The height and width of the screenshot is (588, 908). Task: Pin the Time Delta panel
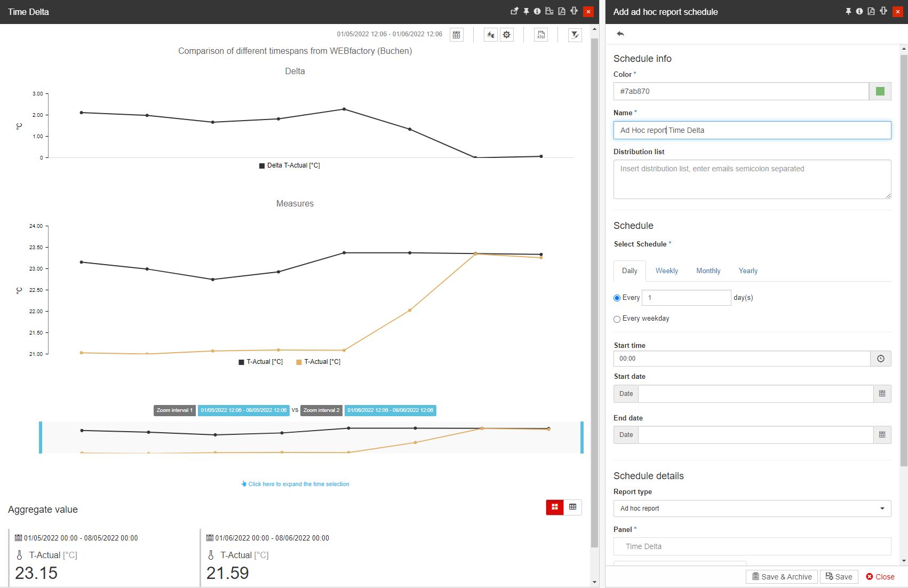click(x=526, y=11)
